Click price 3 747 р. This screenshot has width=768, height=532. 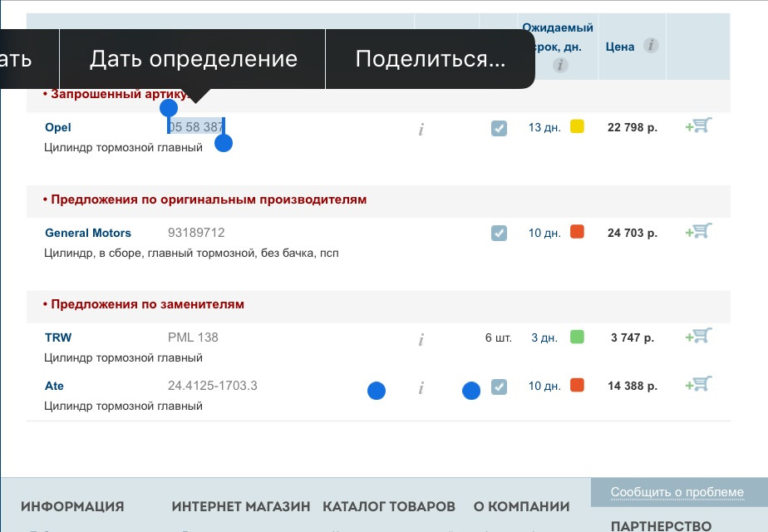point(632,337)
